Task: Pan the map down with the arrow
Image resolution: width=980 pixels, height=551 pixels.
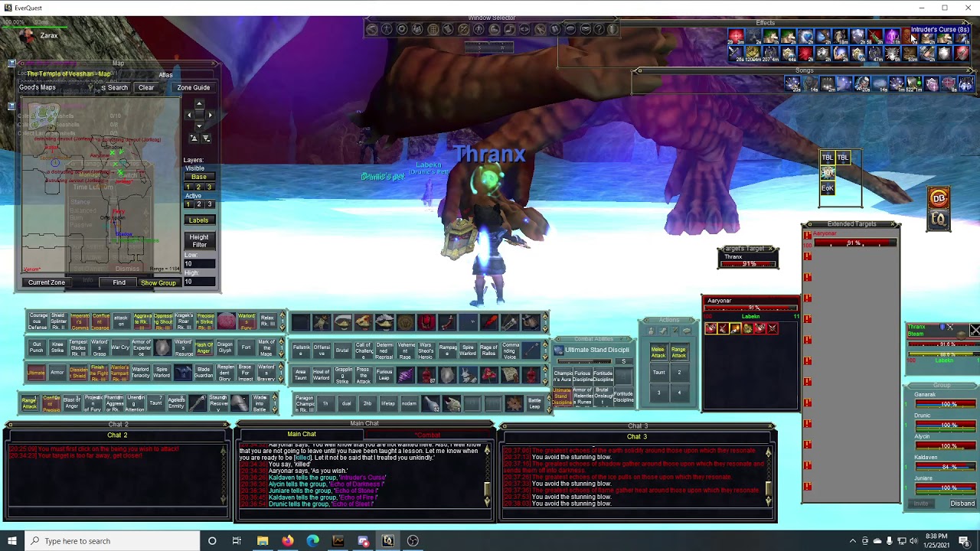Action: (199, 126)
